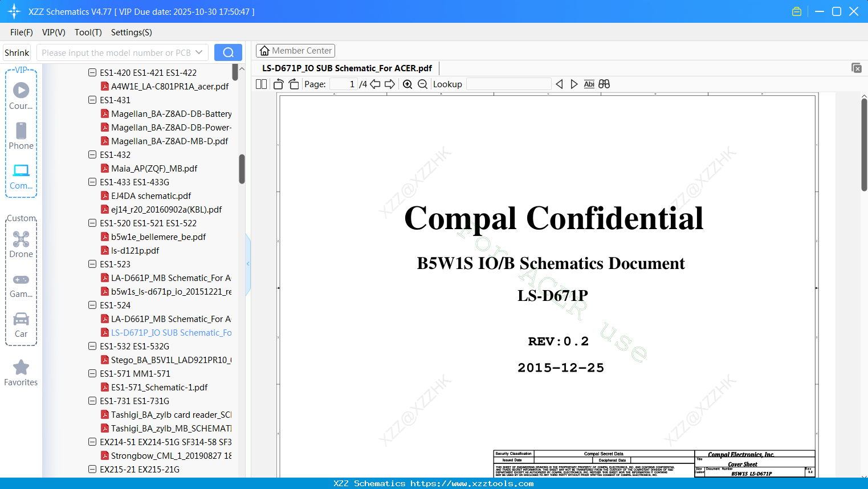Click the document vertical scrollbar thumb
Image resolution: width=868 pixels, height=489 pixels.
864,144
